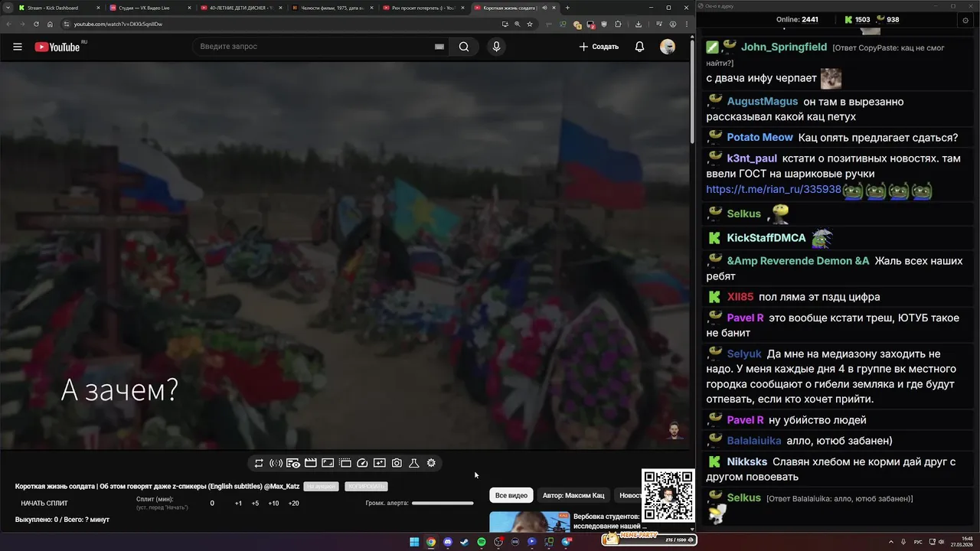Open Steam from the taskbar

[465, 542]
